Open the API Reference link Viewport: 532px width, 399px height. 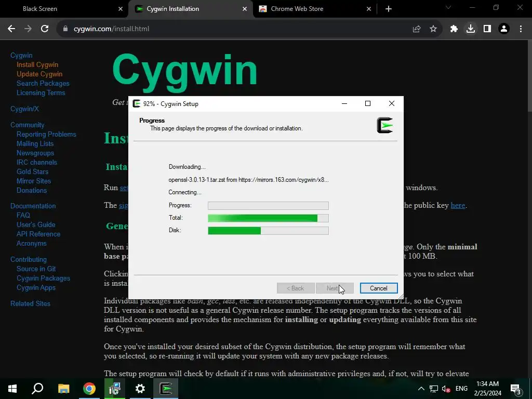tap(38, 234)
